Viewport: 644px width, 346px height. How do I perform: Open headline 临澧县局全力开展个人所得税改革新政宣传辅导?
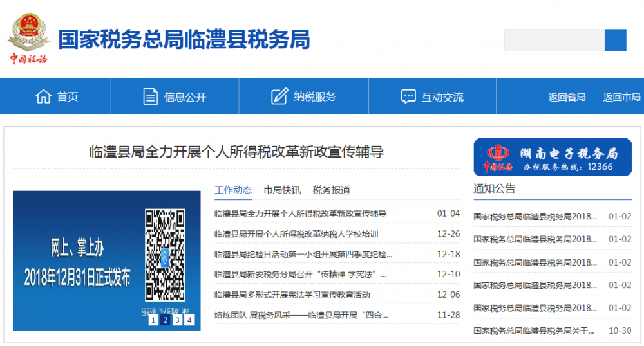(x=236, y=152)
